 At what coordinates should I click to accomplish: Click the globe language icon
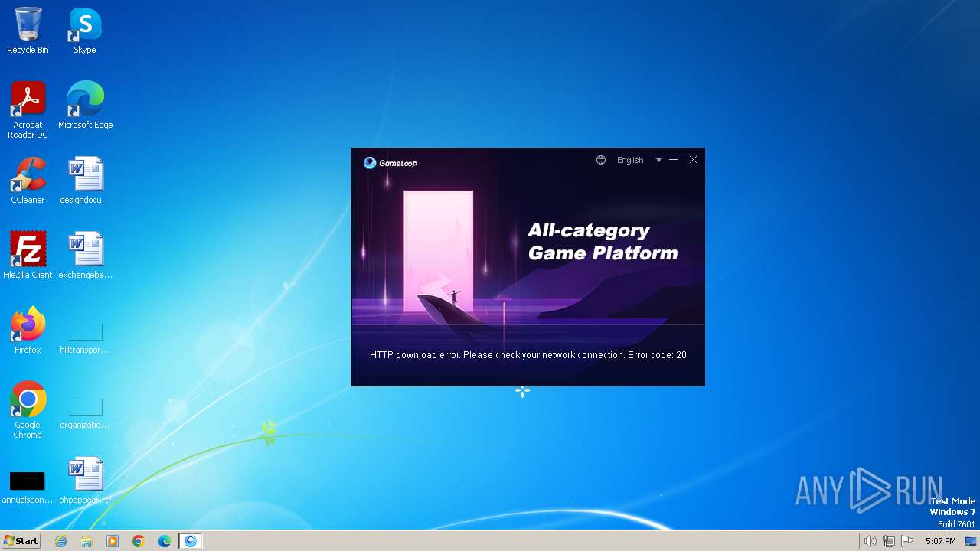point(601,160)
